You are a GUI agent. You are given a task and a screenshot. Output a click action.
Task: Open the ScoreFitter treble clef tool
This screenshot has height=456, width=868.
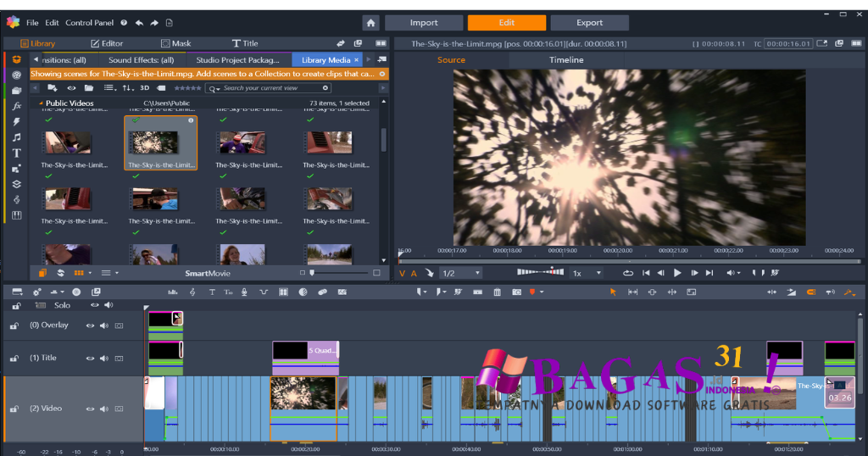(192, 292)
